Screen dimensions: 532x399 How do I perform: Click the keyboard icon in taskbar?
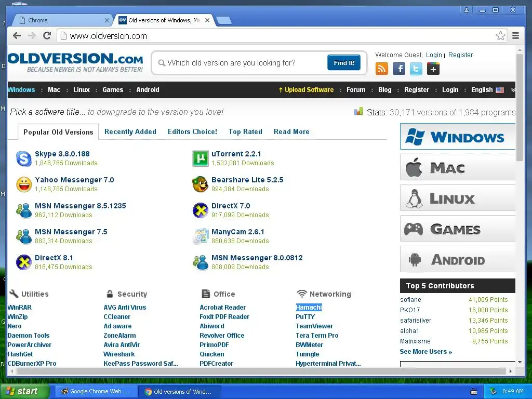pyautogui.click(x=474, y=392)
